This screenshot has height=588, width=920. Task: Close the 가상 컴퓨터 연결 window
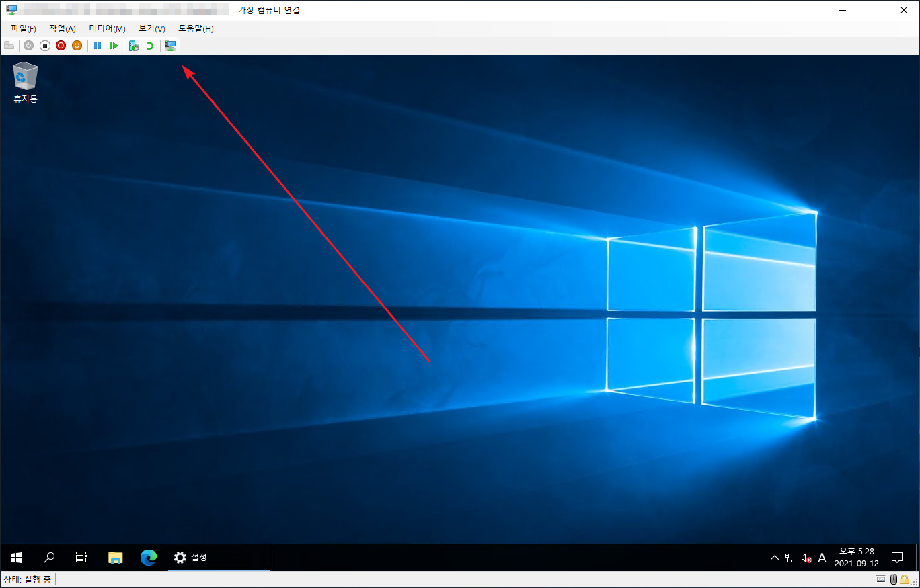click(904, 10)
